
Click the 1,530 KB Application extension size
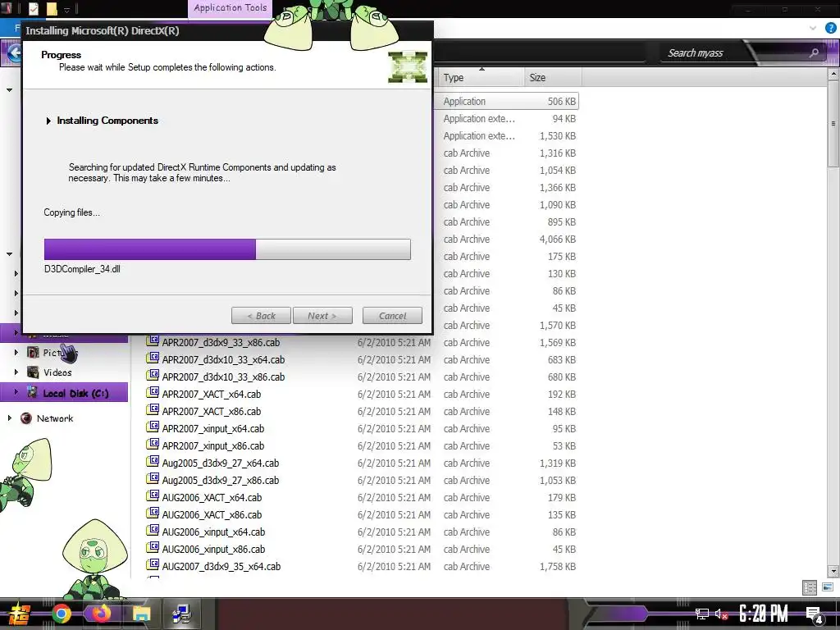(x=558, y=135)
